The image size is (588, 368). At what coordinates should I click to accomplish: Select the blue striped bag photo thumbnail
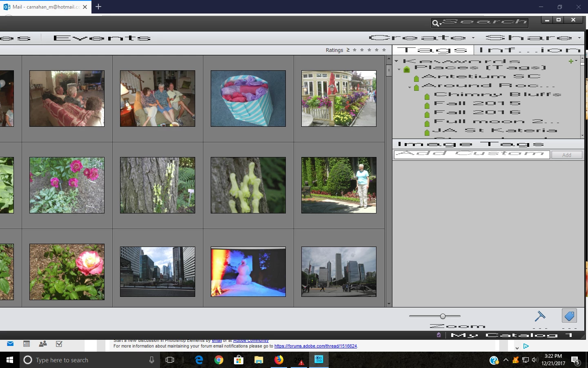pyautogui.click(x=248, y=99)
